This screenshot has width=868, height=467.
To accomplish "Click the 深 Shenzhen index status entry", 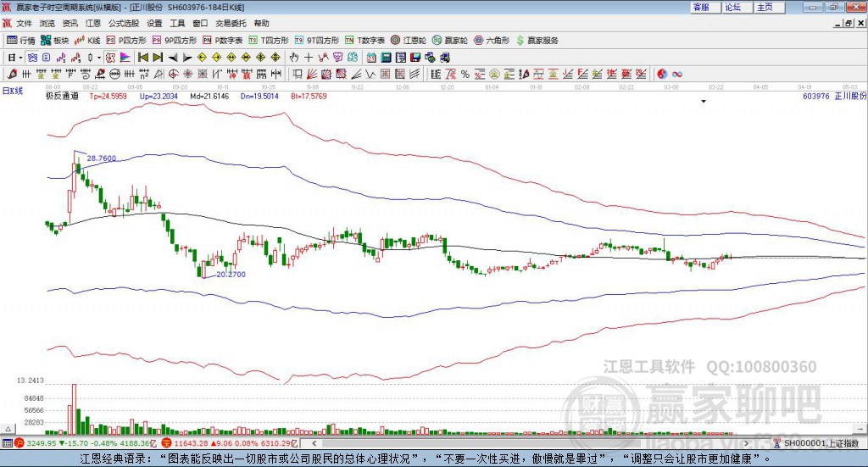I will (230, 443).
